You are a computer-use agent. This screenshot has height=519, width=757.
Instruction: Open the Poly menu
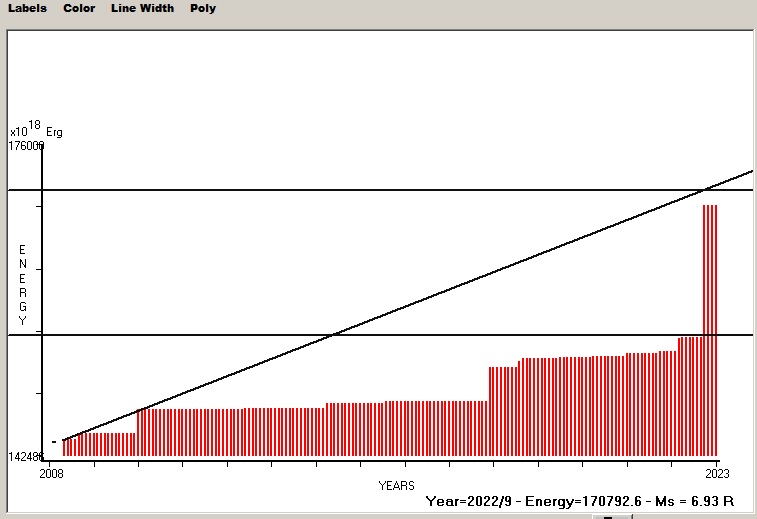(x=203, y=8)
